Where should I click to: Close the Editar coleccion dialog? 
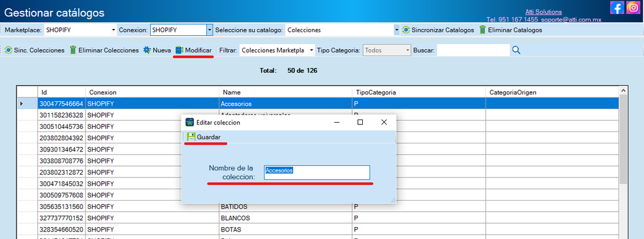[384, 122]
